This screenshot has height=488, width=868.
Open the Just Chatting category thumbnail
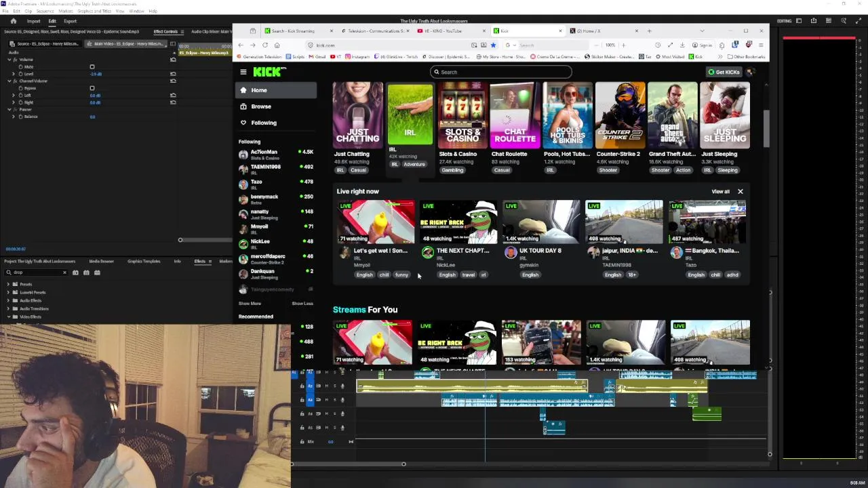tap(357, 115)
